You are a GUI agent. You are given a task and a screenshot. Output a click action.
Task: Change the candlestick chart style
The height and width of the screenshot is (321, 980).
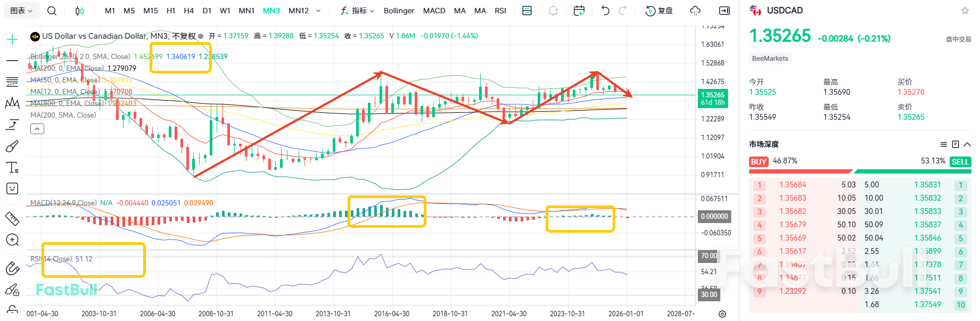79,11
